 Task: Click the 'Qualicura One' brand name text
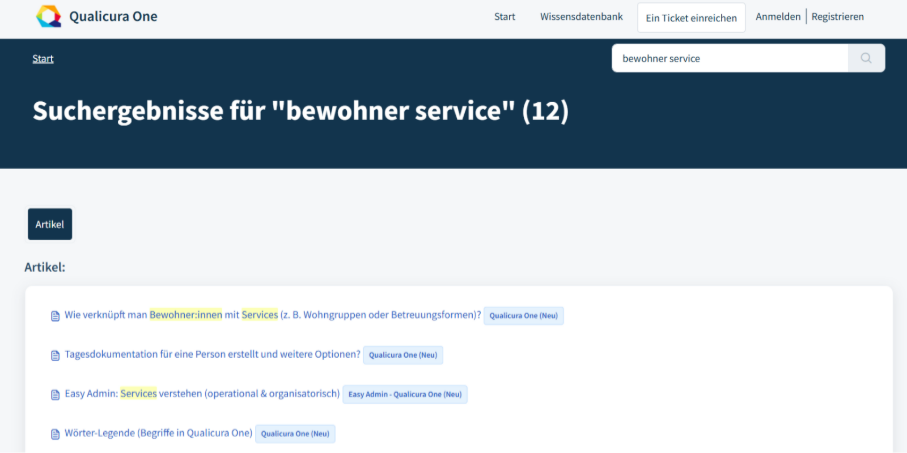[x=113, y=16]
